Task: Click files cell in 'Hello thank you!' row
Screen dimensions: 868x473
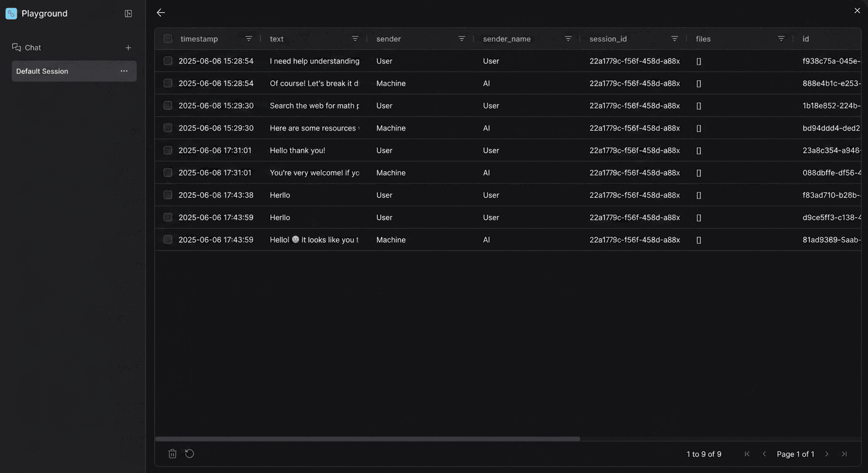Action: pyautogui.click(x=698, y=150)
